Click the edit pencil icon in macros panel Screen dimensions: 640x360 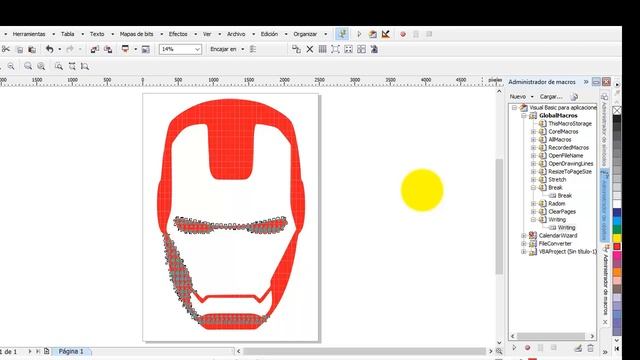[x=578, y=348]
